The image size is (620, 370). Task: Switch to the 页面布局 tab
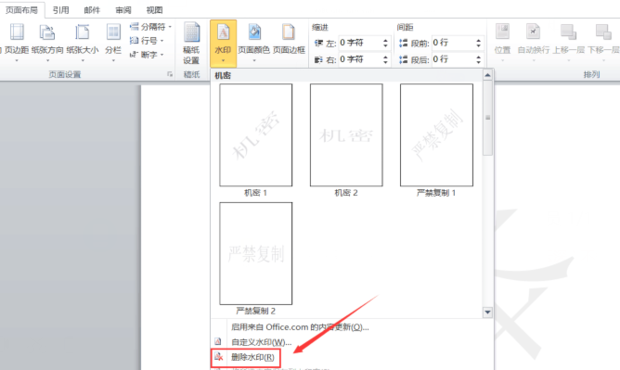tap(22, 10)
